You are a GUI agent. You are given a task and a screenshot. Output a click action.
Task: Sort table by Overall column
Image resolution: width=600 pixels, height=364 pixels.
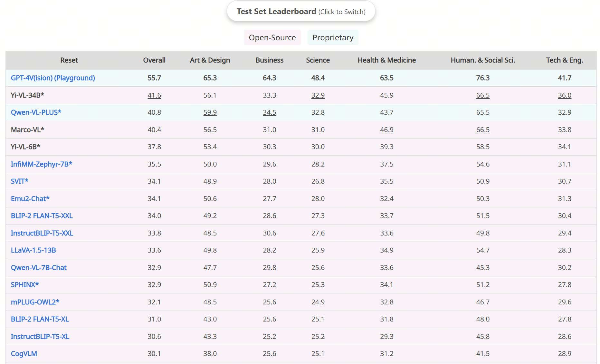pos(154,60)
